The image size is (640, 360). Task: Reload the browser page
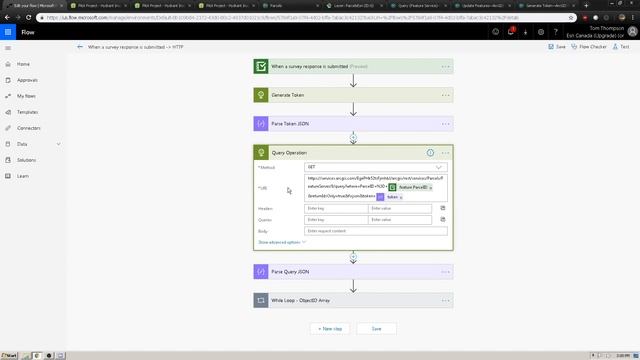(x=28, y=18)
